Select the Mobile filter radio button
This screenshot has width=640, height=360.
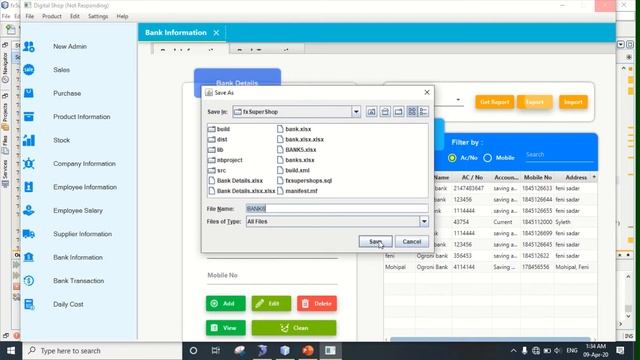(x=487, y=158)
